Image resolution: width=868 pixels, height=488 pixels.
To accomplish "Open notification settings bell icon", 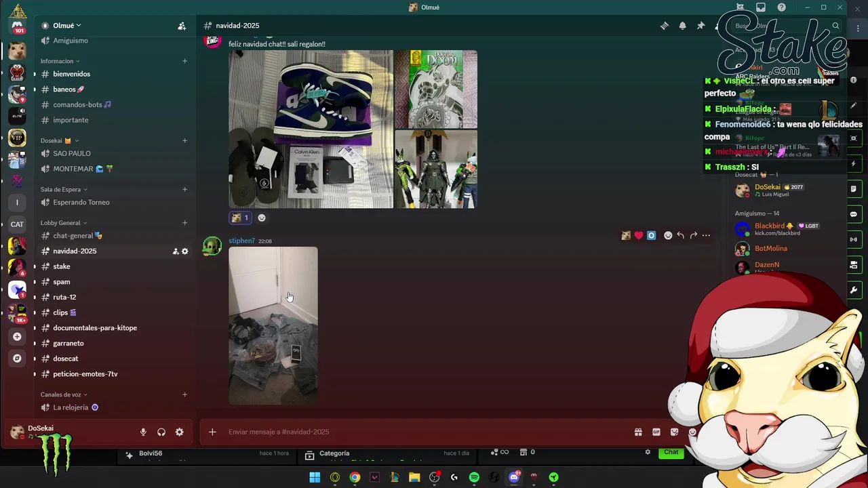I will pyautogui.click(x=682, y=26).
